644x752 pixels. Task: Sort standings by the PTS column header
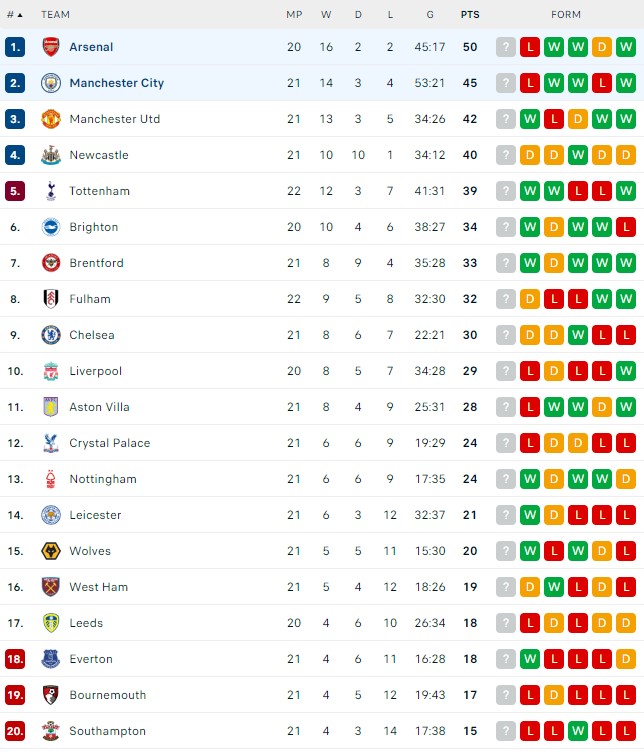470,15
